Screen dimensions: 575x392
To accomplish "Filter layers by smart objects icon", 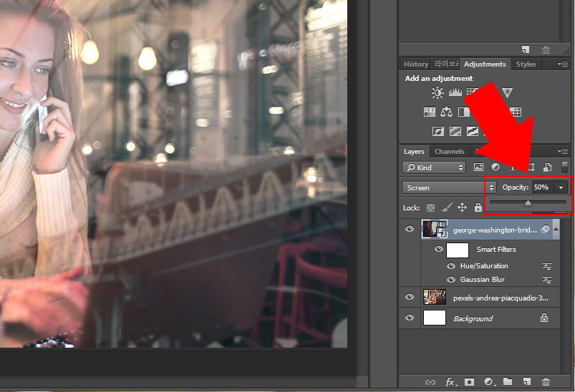I will click(x=548, y=167).
